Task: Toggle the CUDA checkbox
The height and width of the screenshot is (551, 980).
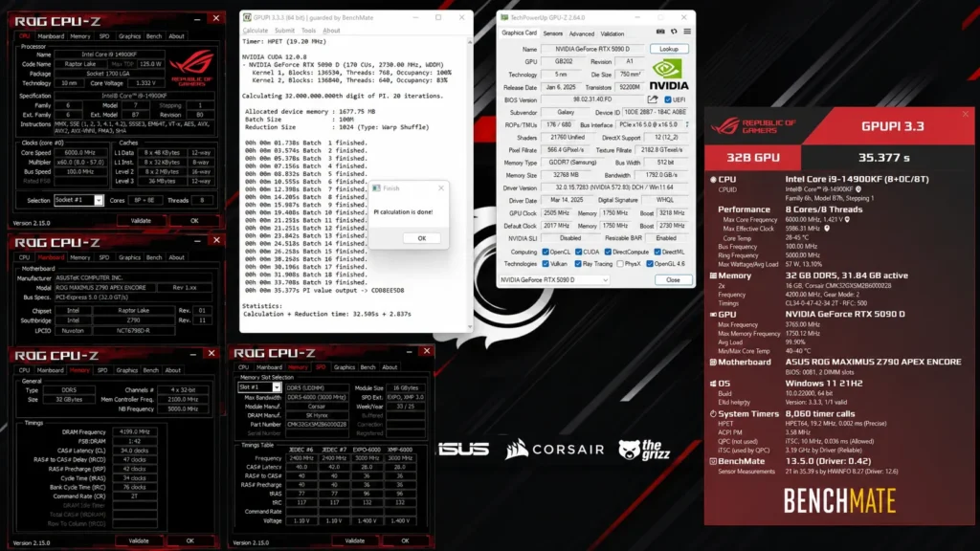Action: pyautogui.click(x=579, y=252)
